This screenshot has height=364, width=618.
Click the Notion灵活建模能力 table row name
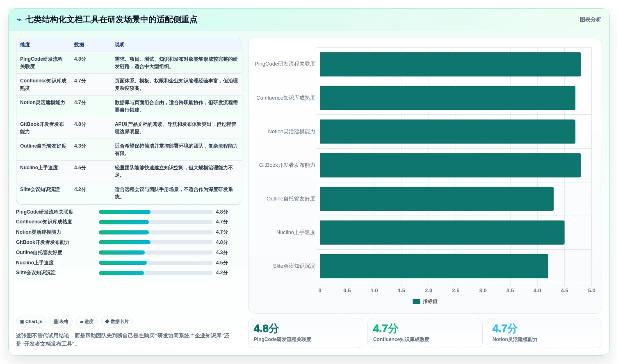pyautogui.click(x=43, y=102)
